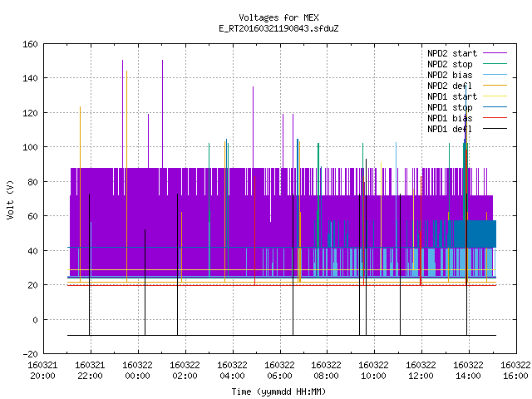Click the y-axis tick value 120
The width and height of the screenshot is (532, 399).
[30, 113]
